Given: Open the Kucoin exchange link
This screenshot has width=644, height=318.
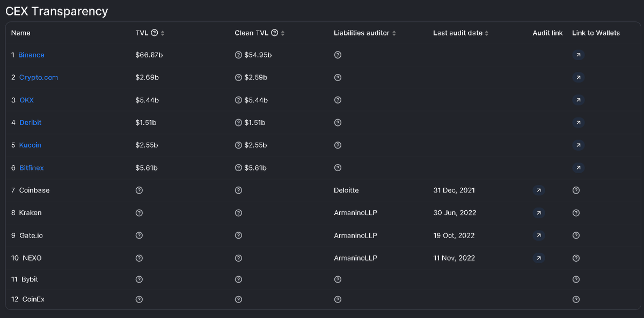Looking at the screenshot, I should point(30,145).
